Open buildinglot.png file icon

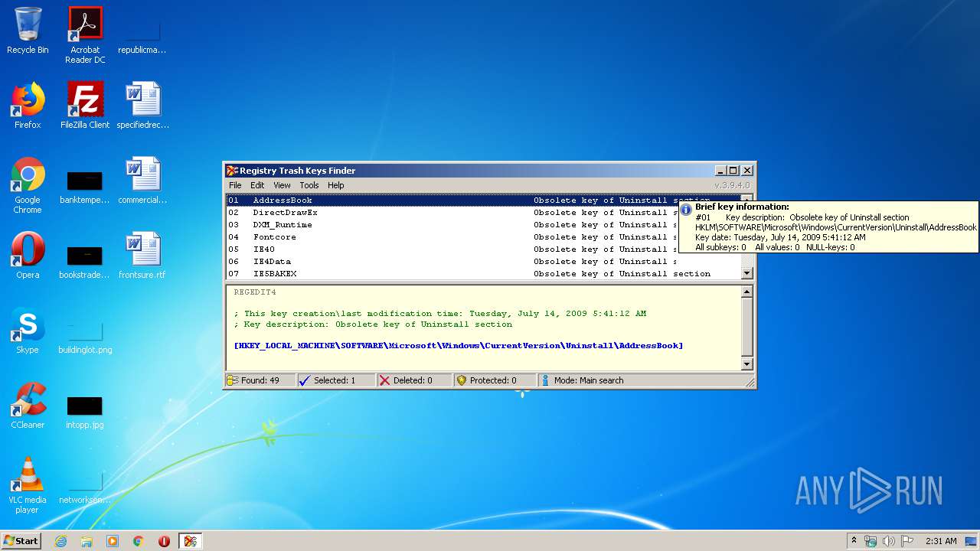[85, 337]
